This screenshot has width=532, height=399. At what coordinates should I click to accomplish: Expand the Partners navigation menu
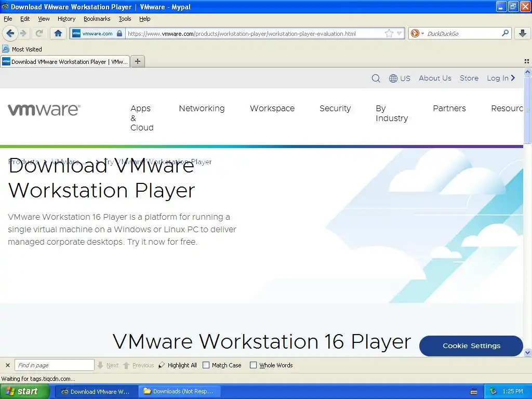coord(449,108)
